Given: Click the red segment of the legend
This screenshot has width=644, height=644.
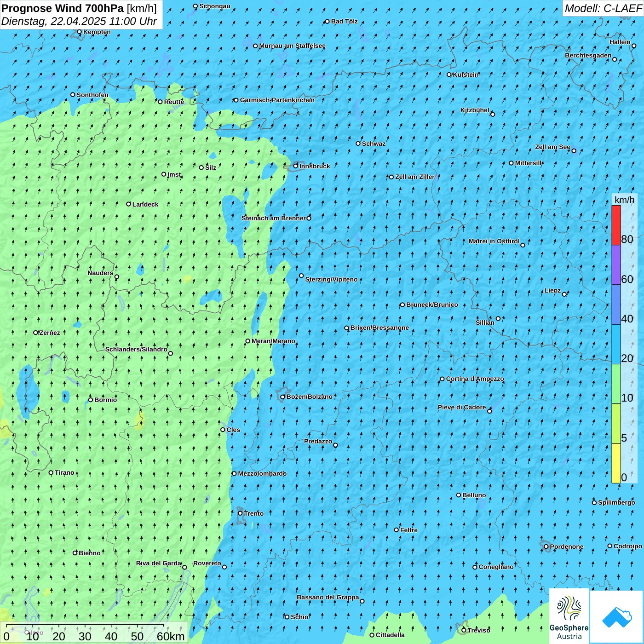Looking at the screenshot, I should 616,225.
